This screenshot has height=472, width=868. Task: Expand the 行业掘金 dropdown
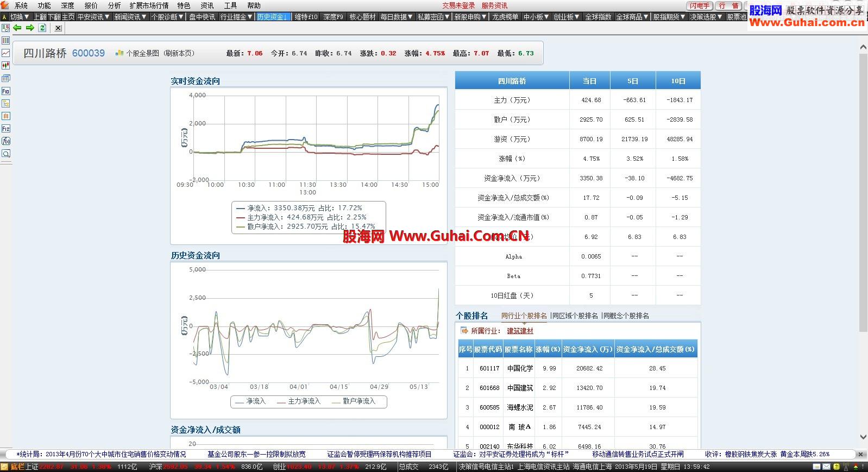click(x=236, y=17)
